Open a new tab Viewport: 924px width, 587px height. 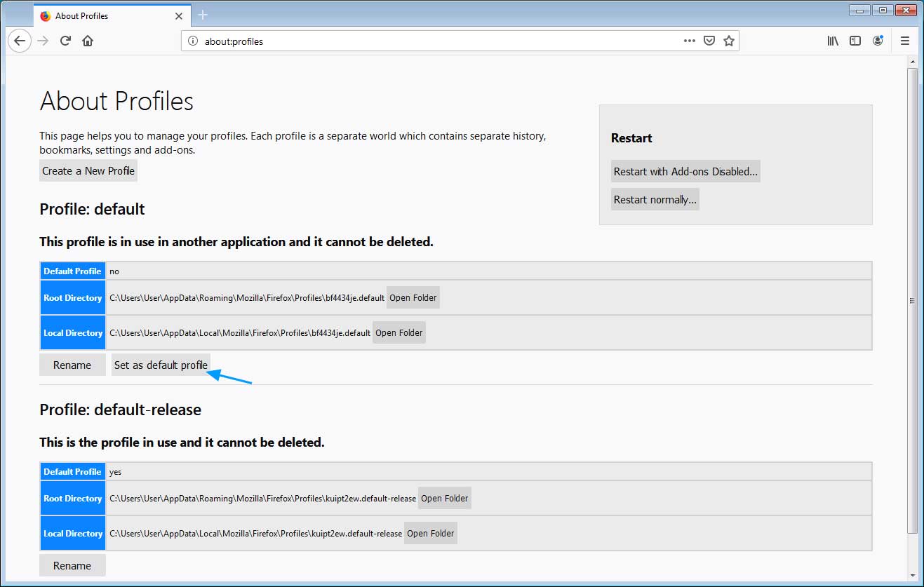203,15
